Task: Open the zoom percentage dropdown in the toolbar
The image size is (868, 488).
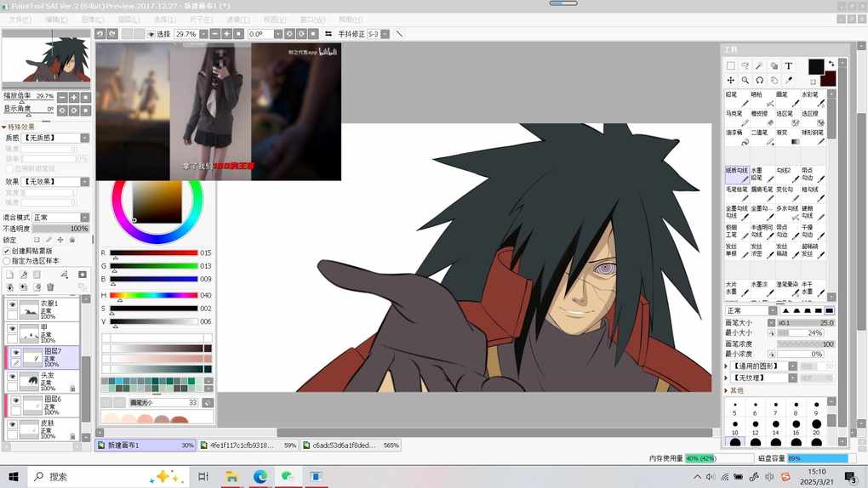Action: tap(203, 34)
